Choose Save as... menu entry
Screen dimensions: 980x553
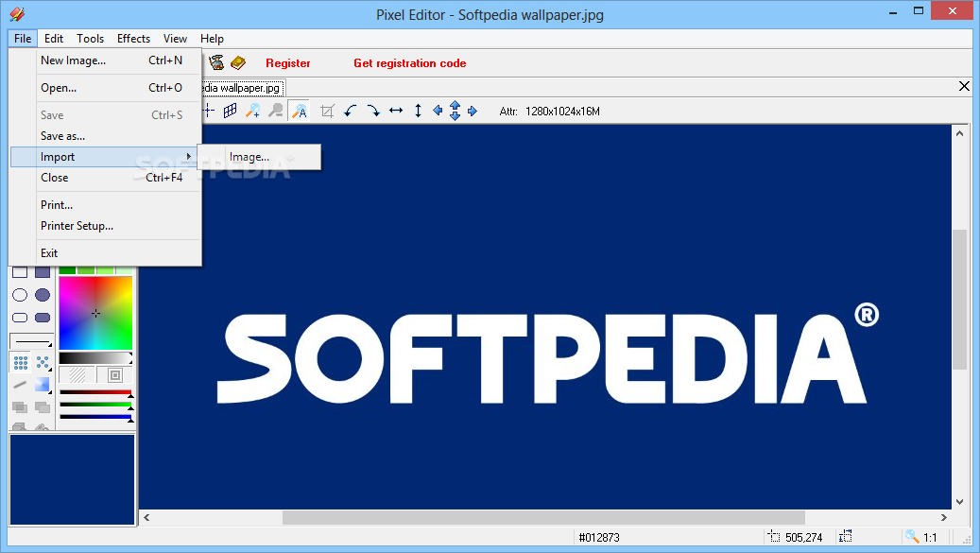click(x=106, y=136)
